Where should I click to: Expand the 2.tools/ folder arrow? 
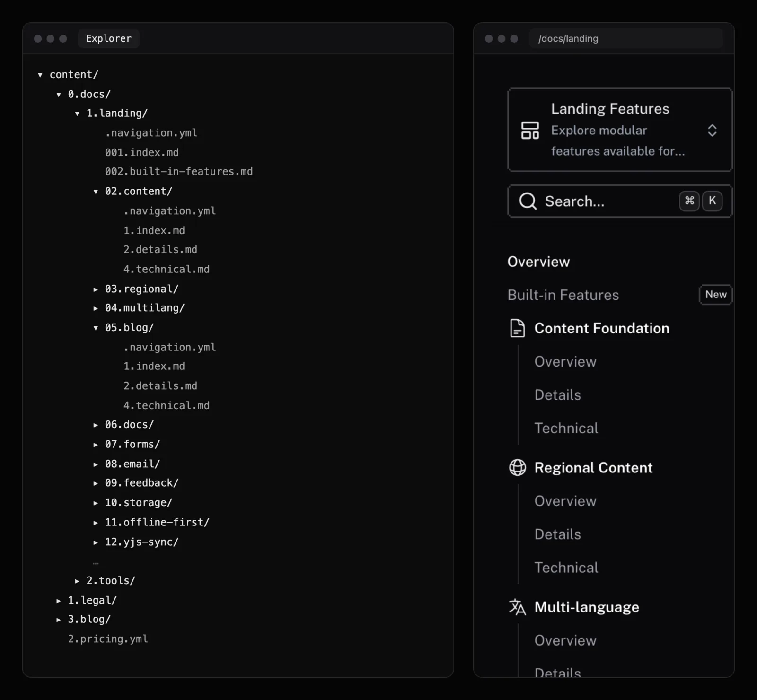77,581
